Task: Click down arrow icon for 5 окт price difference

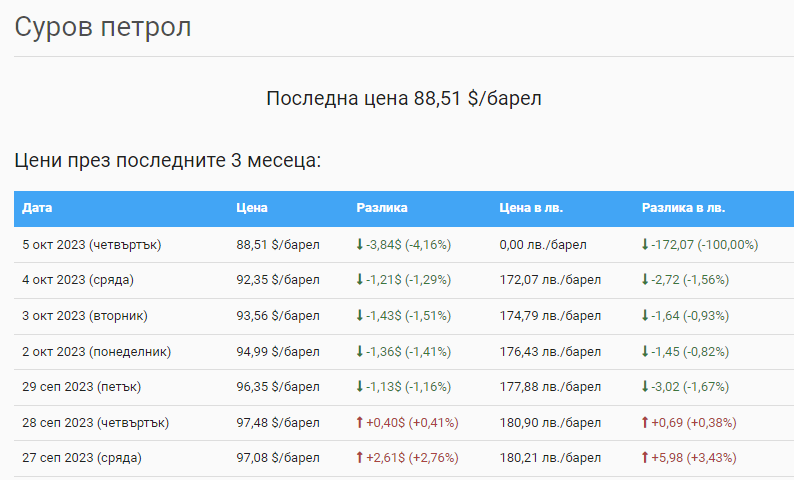Action: point(360,245)
